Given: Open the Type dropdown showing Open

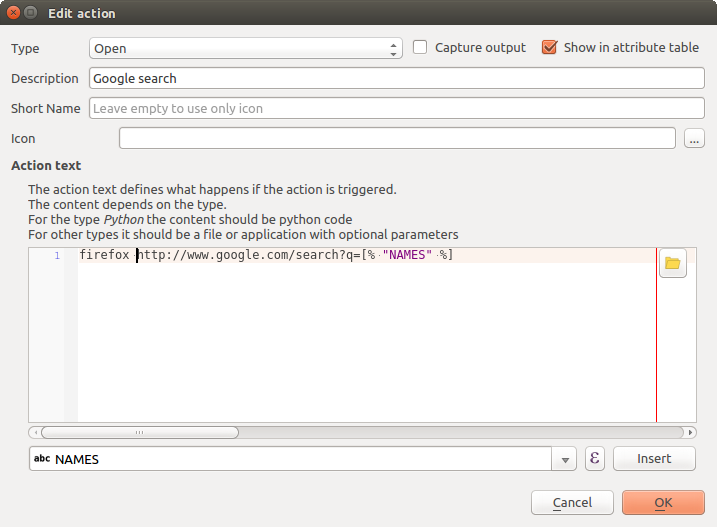Looking at the screenshot, I should click(x=245, y=48).
